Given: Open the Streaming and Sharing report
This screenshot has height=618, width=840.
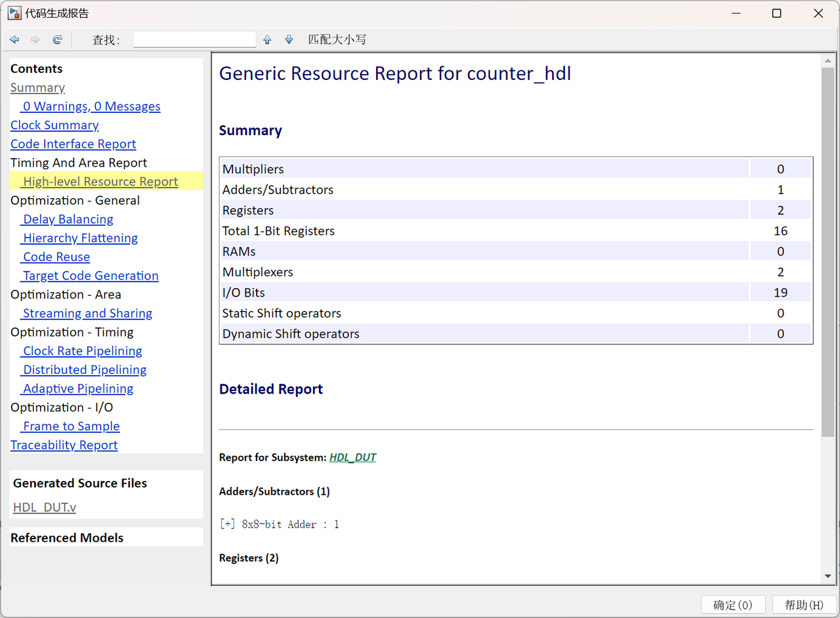Looking at the screenshot, I should [87, 314].
